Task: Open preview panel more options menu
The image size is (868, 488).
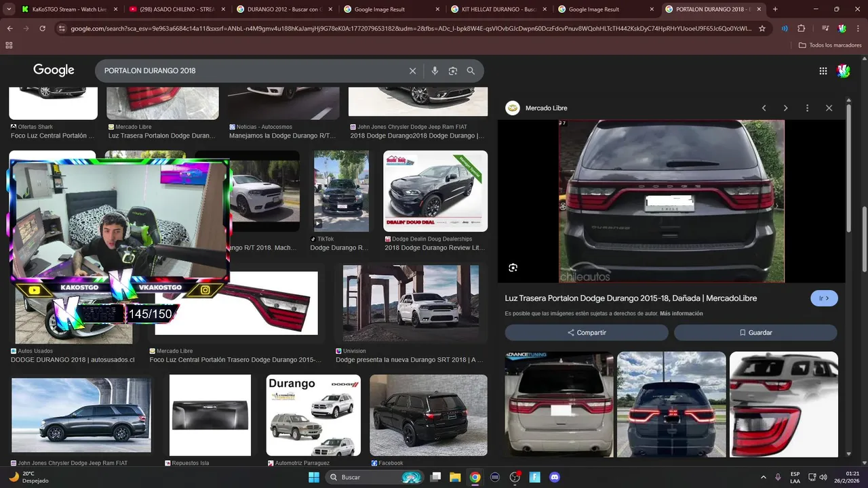Action: (807, 108)
